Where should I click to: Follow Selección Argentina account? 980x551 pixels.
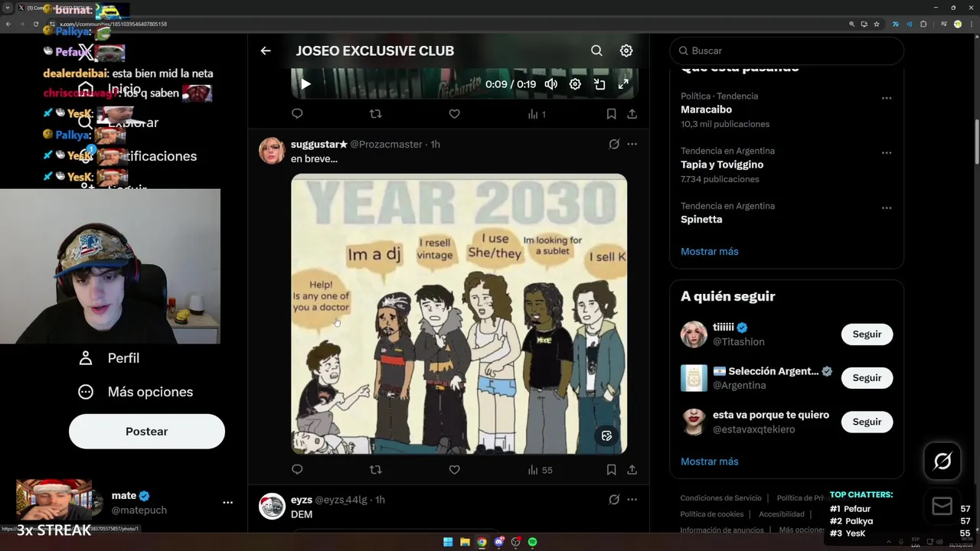point(867,378)
